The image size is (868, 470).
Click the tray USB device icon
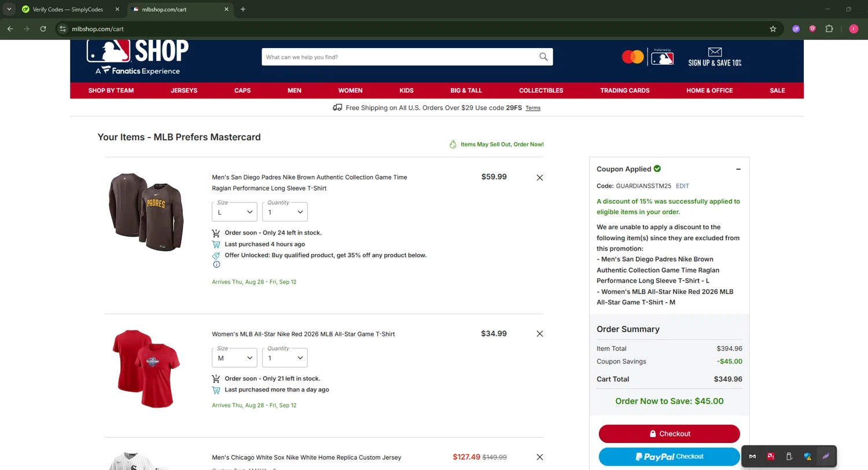pyautogui.click(x=789, y=456)
